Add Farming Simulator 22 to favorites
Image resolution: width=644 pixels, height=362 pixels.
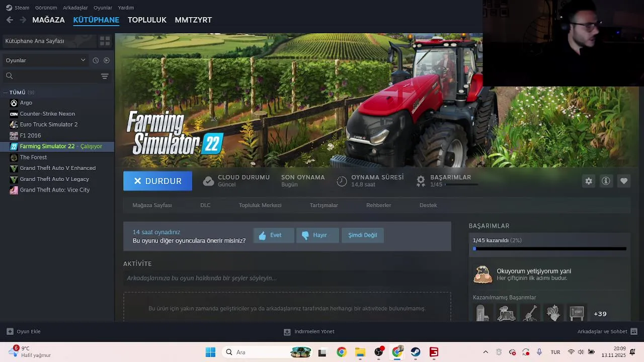coord(624,181)
